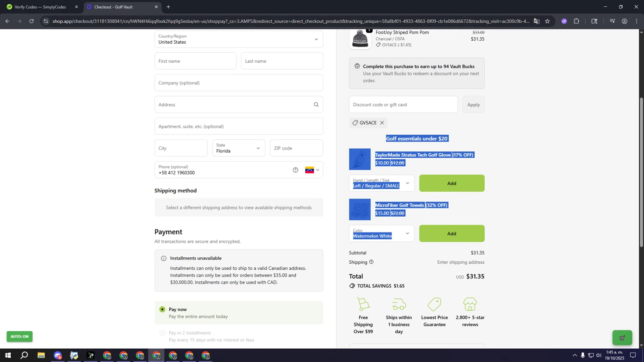The height and width of the screenshot is (362, 644).
Task: Toggle the AUTO: ON button
Action: (x=19, y=337)
